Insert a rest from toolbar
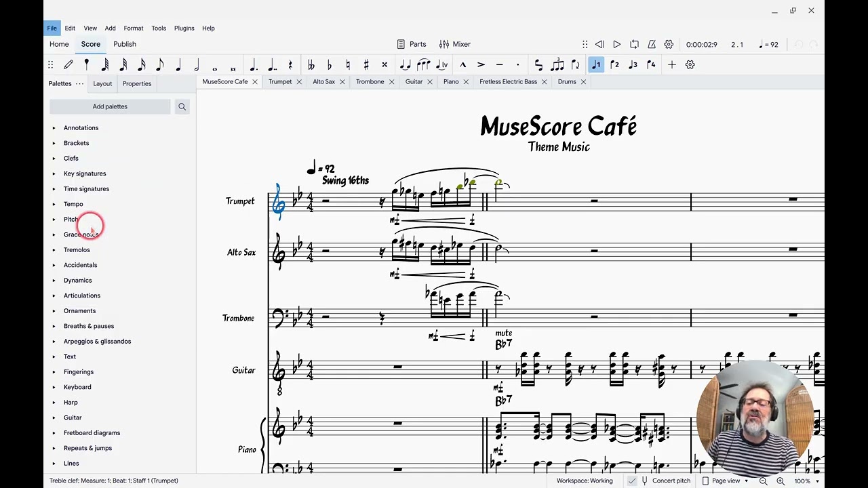Viewport: 868px width, 488px height. (x=290, y=64)
